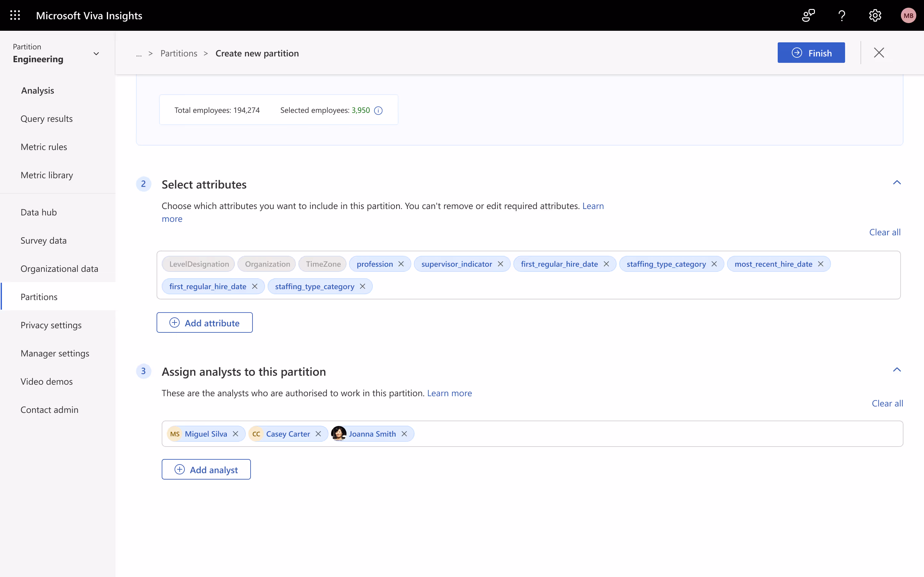Image resolution: width=924 pixels, height=577 pixels.
Task: Remove the supervisor_indicator attribute tag
Action: [x=500, y=264]
